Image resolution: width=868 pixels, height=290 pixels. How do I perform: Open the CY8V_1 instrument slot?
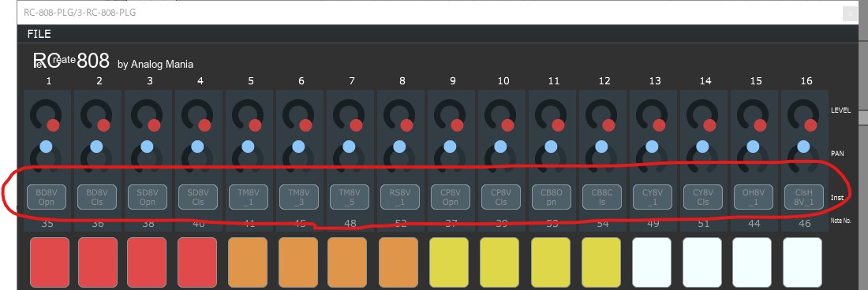tap(653, 197)
